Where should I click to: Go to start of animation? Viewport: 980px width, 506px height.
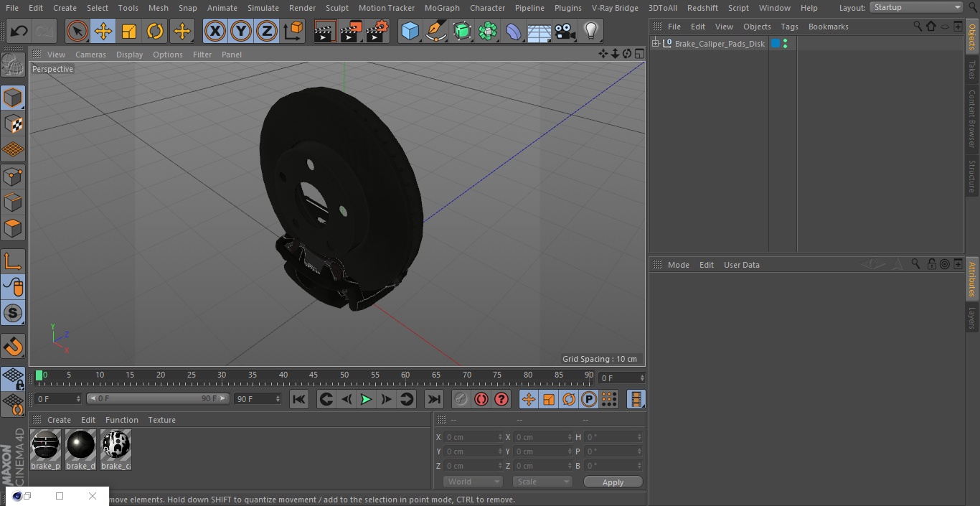click(x=299, y=399)
